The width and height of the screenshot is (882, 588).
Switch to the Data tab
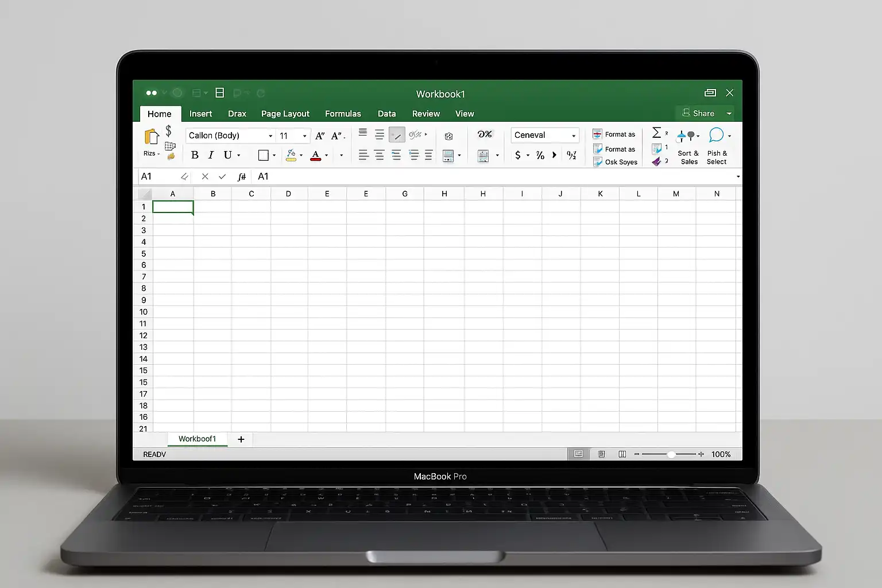(x=386, y=114)
